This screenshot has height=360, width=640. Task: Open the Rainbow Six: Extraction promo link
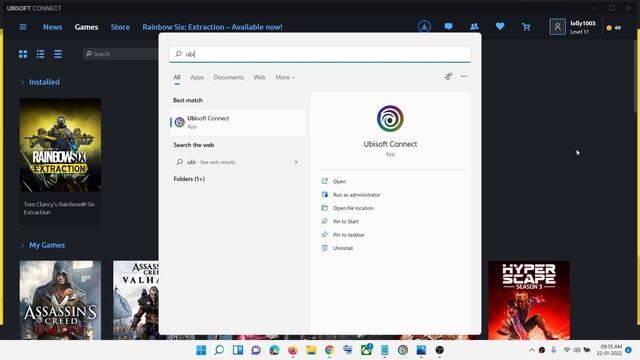coord(212,27)
